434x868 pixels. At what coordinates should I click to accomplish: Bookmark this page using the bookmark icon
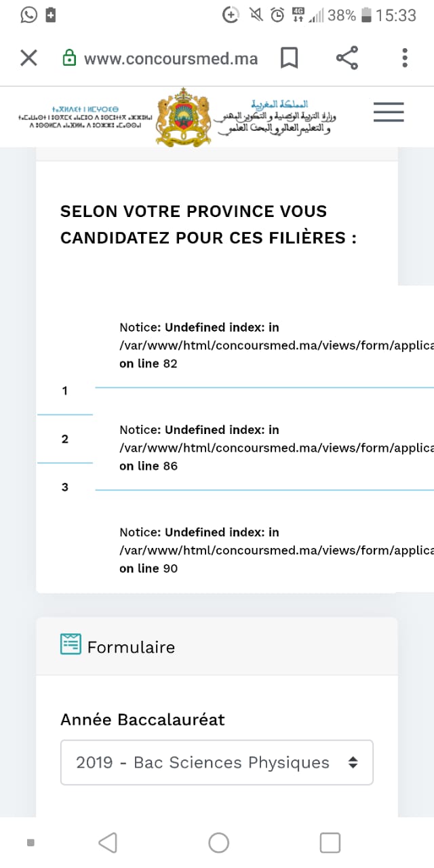tap(289, 58)
